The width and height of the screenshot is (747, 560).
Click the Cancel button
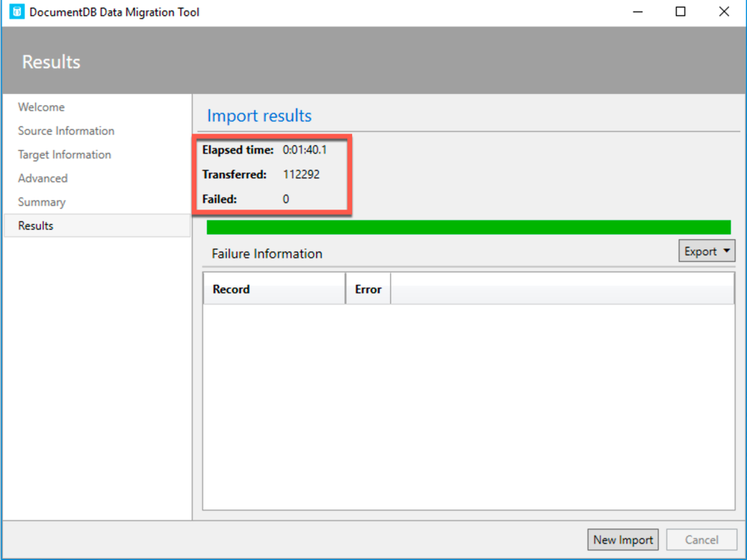[x=701, y=539]
